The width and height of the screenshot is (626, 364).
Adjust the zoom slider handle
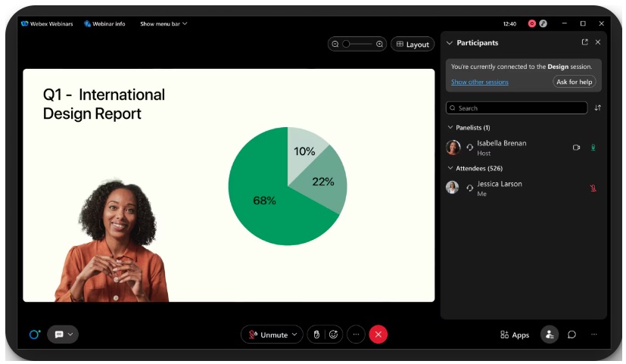point(346,45)
